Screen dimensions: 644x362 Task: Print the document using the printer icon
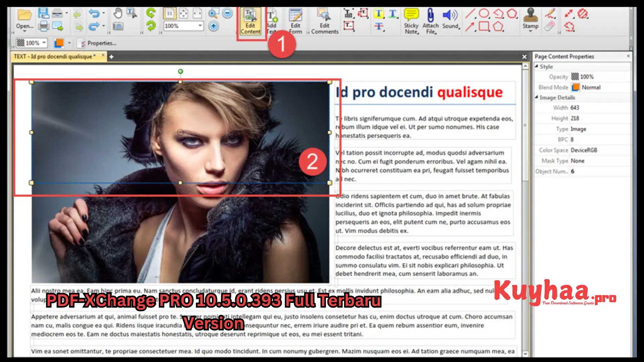44,26
